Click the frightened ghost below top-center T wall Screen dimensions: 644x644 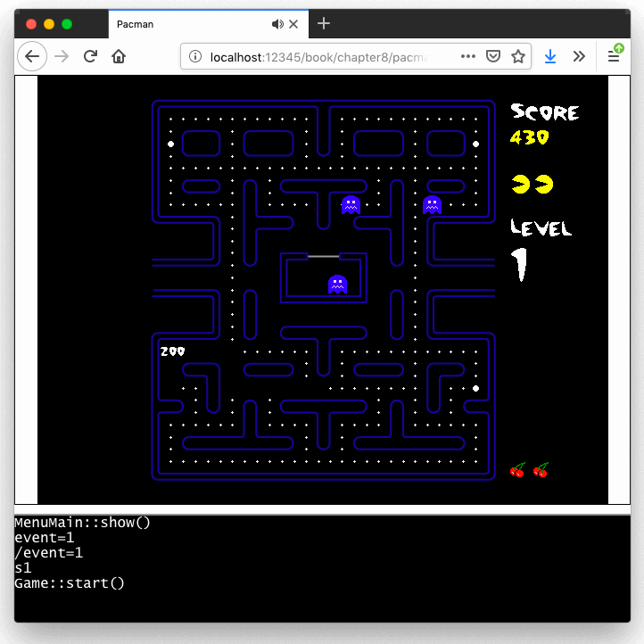[x=351, y=205]
